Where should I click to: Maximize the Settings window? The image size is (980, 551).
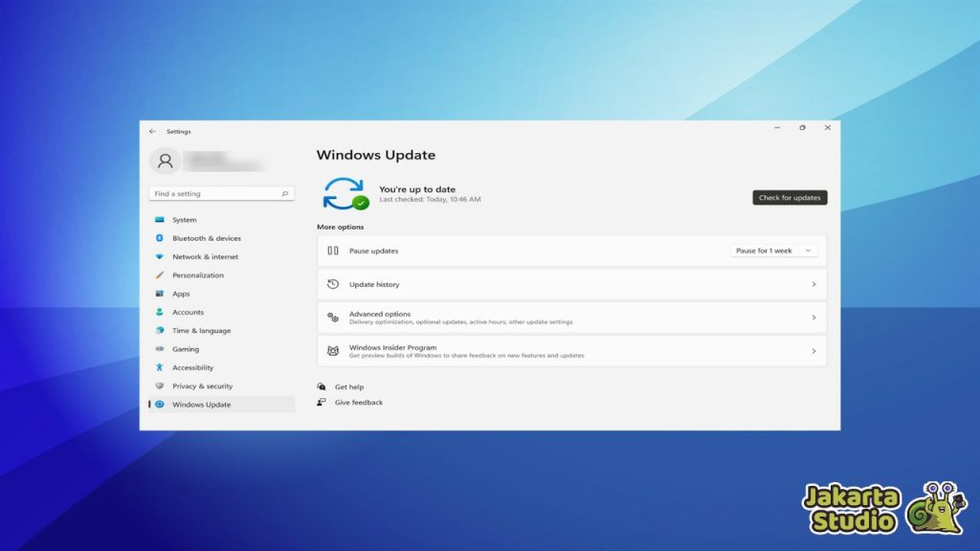tap(803, 127)
